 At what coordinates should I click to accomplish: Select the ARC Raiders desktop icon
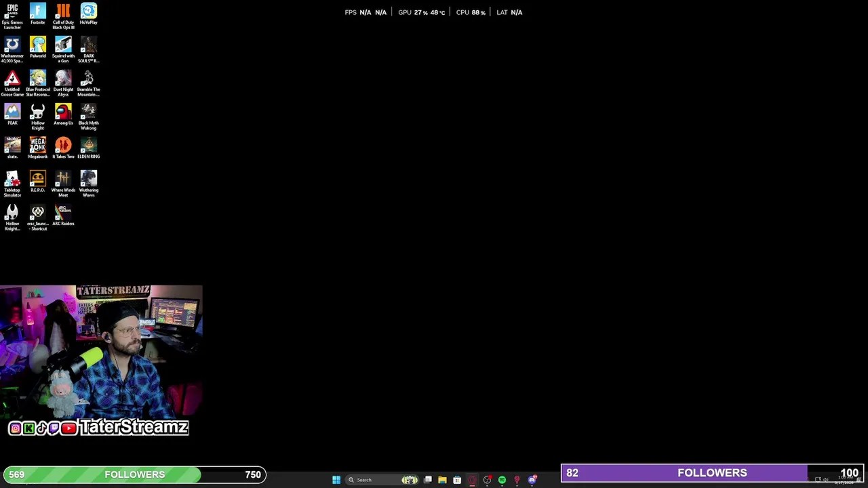click(63, 216)
